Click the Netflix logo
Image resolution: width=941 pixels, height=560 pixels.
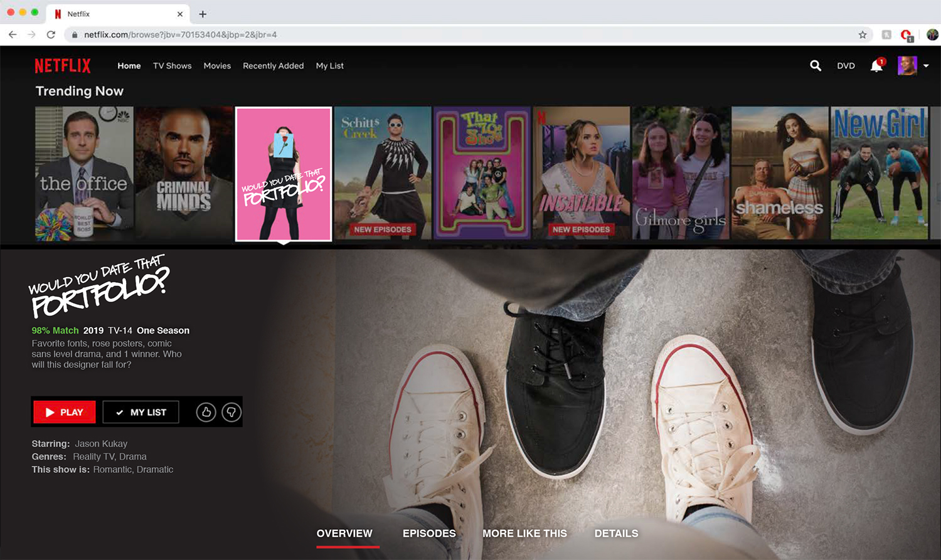pos(63,65)
